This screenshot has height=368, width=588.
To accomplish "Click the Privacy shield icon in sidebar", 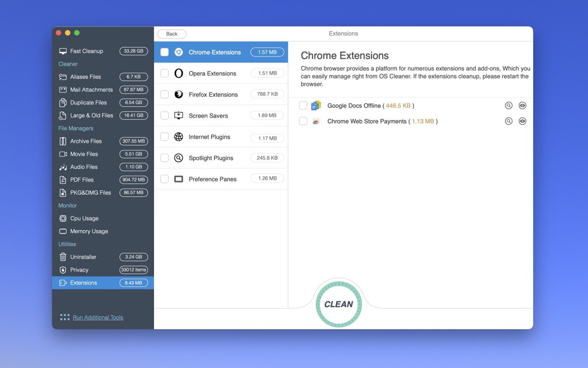I will tap(63, 270).
